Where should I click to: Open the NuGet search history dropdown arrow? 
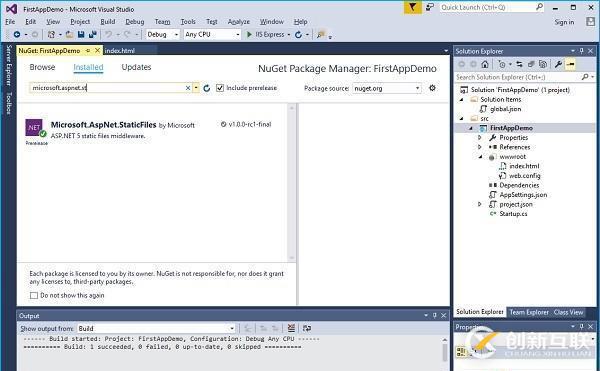click(x=196, y=88)
